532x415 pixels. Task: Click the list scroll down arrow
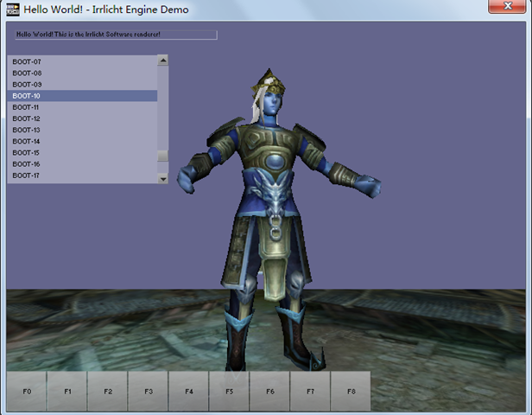[163, 179]
